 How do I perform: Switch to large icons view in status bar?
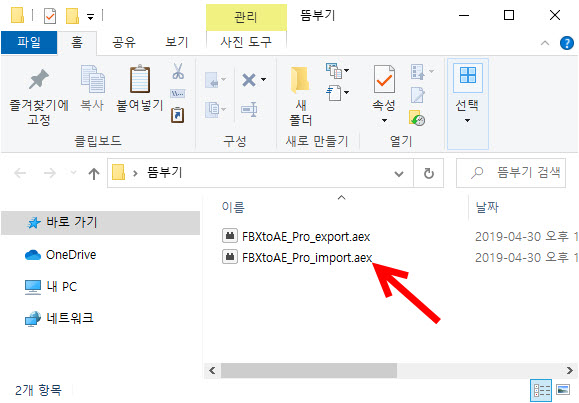pos(563,390)
